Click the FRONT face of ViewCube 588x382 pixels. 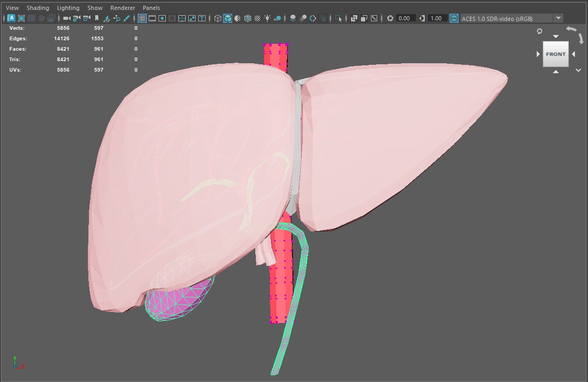pyautogui.click(x=556, y=54)
